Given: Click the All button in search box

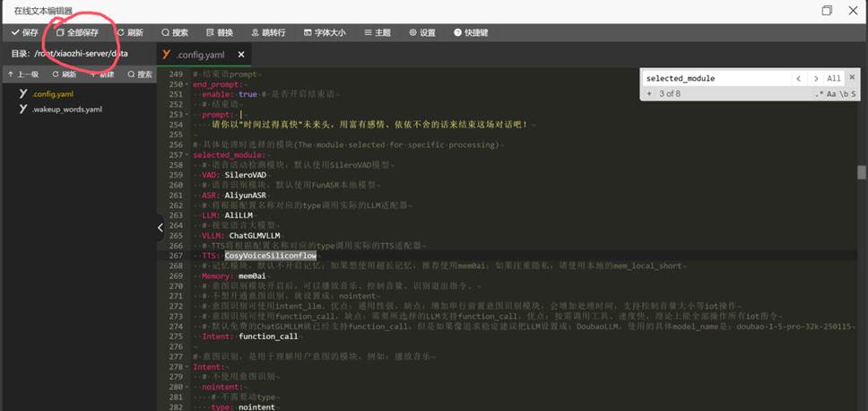Looking at the screenshot, I should tap(834, 79).
